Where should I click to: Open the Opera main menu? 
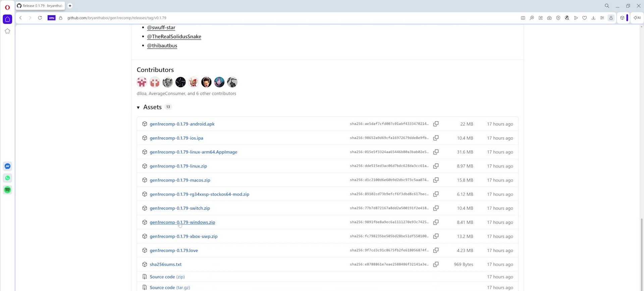pos(7,7)
